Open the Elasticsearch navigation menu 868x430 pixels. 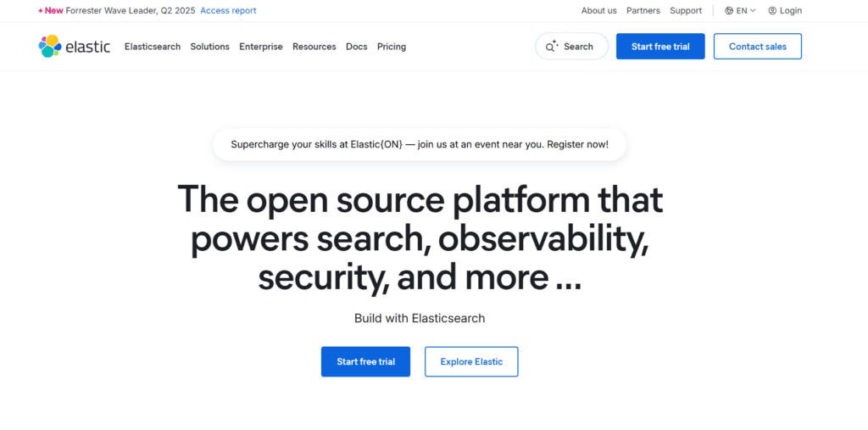point(153,47)
